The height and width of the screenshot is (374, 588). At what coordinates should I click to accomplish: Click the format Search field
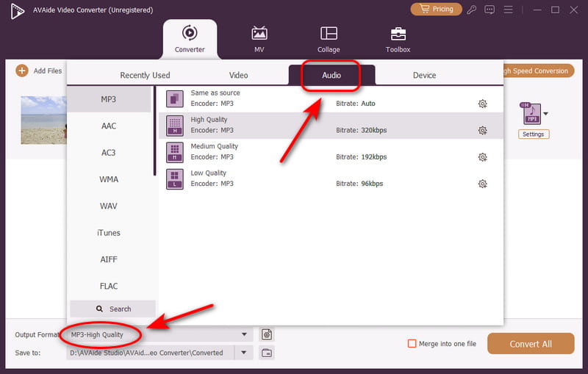[113, 309]
